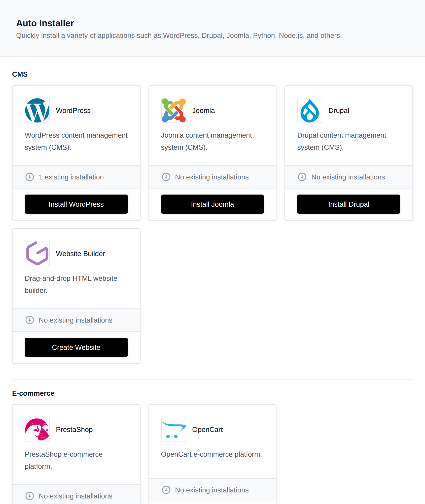Select the WordPress card title
Image resolution: width=425 pixels, height=504 pixels.
click(73, 110)
